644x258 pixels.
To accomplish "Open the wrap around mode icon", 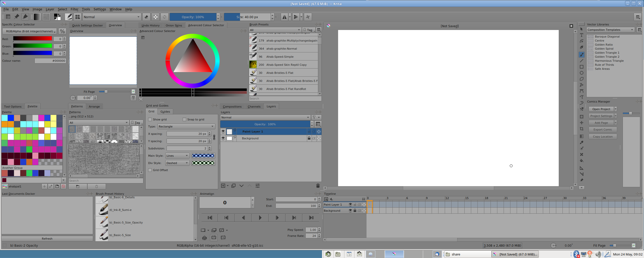I will [x=308, y=17].
